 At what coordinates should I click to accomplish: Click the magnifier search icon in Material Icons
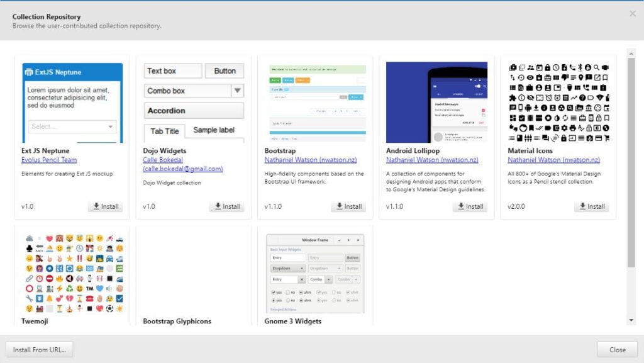point(596,68)
